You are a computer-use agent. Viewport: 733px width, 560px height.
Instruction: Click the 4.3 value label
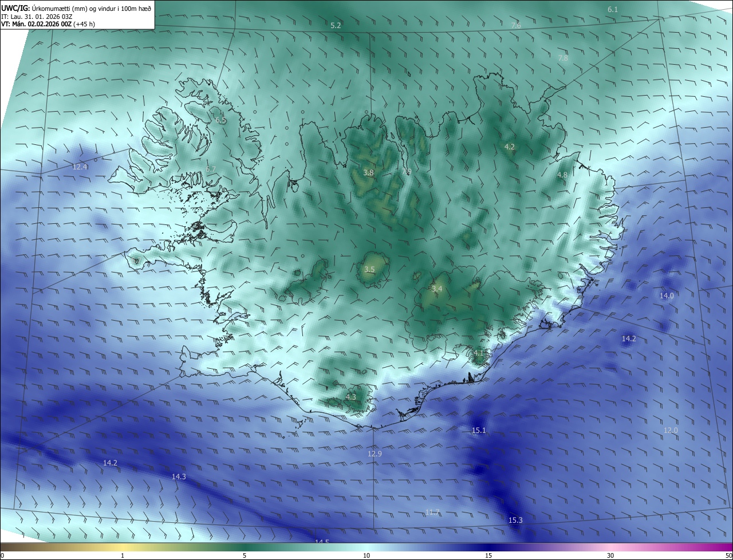(x=350, y=397)
